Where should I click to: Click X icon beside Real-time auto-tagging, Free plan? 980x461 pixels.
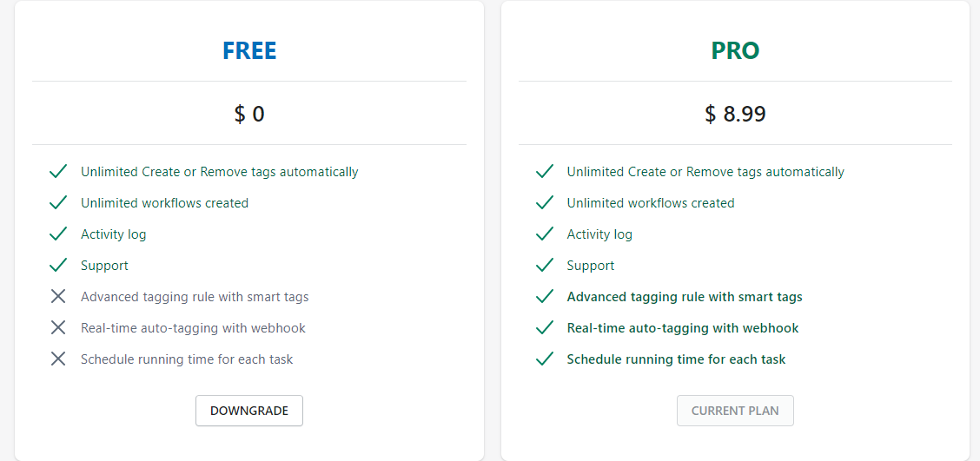tap(58, 328)
